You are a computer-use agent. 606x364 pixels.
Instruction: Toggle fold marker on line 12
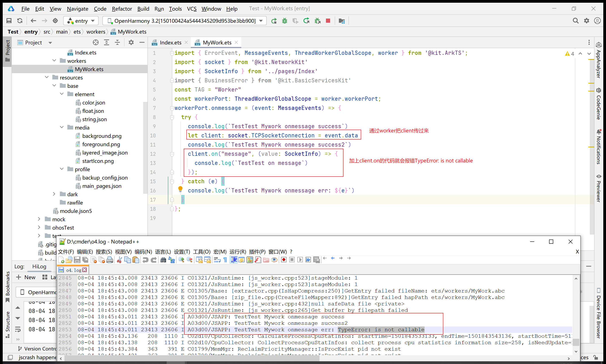point(172,154)
